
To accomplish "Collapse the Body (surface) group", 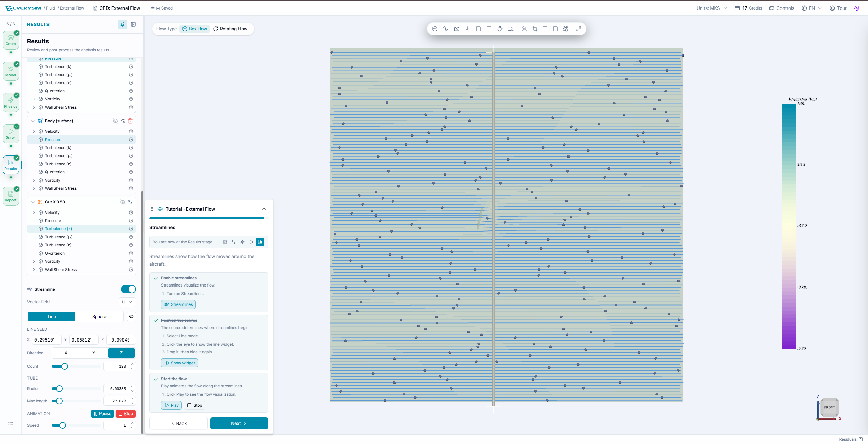I will point(33,121).
